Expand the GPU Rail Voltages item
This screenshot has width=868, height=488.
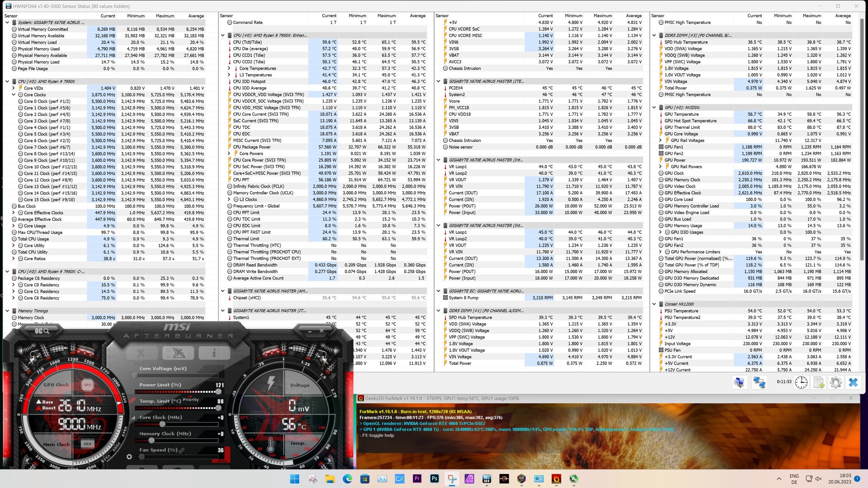click(660, 141)
